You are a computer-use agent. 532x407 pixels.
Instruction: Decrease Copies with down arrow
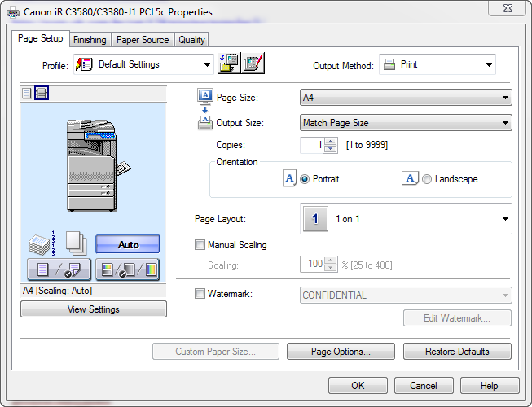click(331, 149)
